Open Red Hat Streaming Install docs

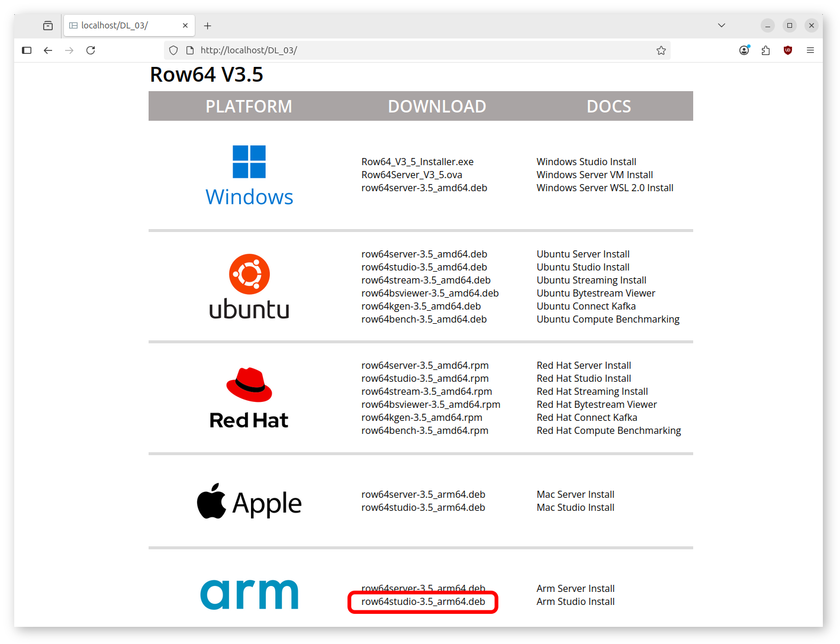592,391
